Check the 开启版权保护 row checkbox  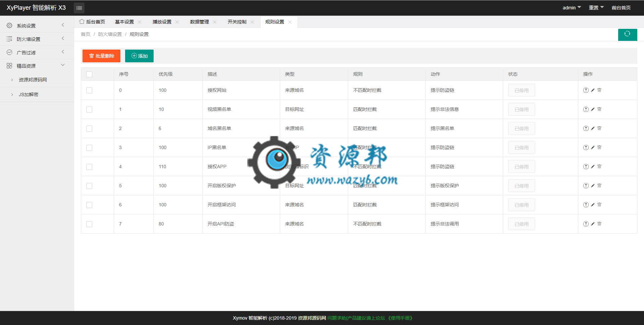click(x=89, y=186)
